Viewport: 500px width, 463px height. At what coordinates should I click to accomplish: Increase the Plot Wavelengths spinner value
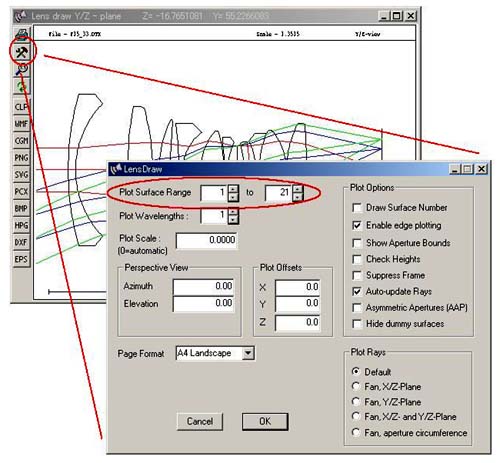233,212
